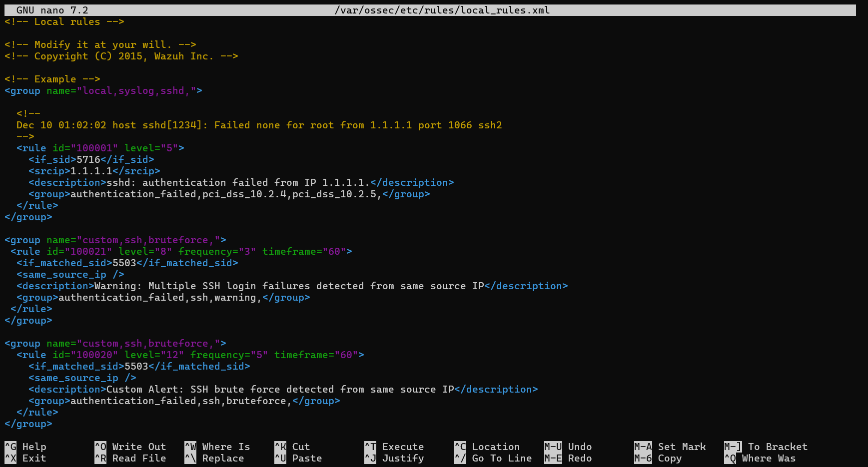The height and width of the screenshot is (467, 868).
Task: Click if_matched_sid 5503 in rule 100020
Action: (136, 366)
